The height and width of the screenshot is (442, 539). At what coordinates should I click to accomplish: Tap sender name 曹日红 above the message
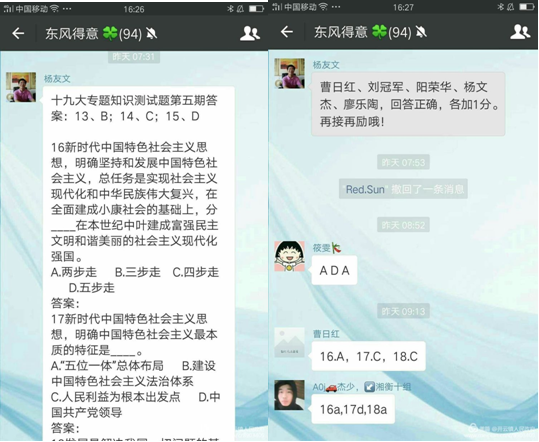(x=326, y=334)
